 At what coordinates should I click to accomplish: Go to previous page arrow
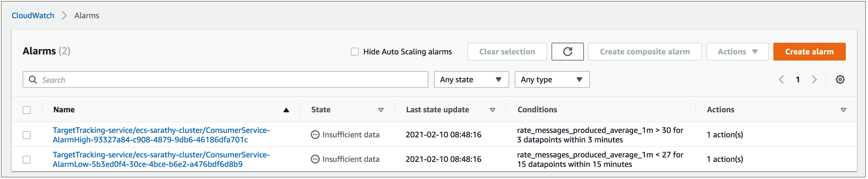(x=781, y=79)
